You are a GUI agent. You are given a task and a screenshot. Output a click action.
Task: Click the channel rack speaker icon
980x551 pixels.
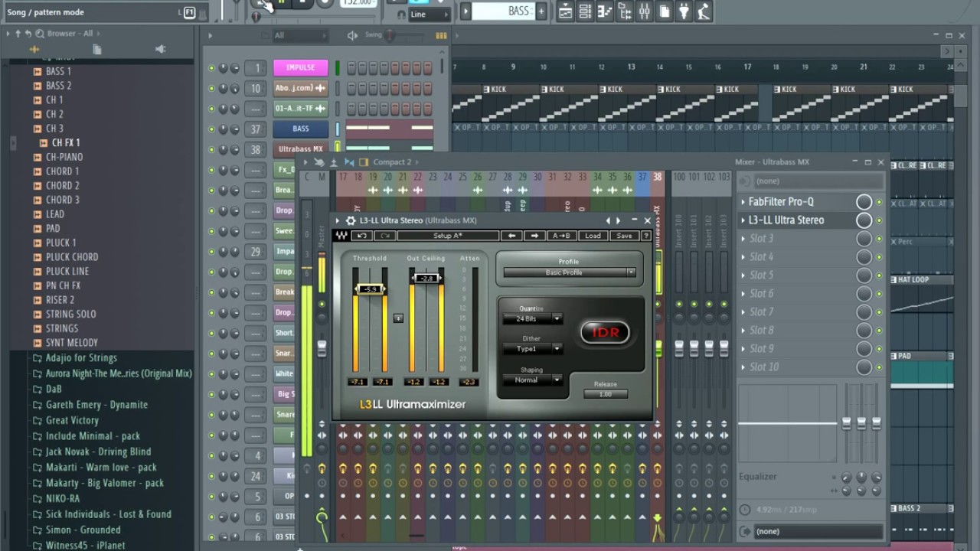click(352, 35)
